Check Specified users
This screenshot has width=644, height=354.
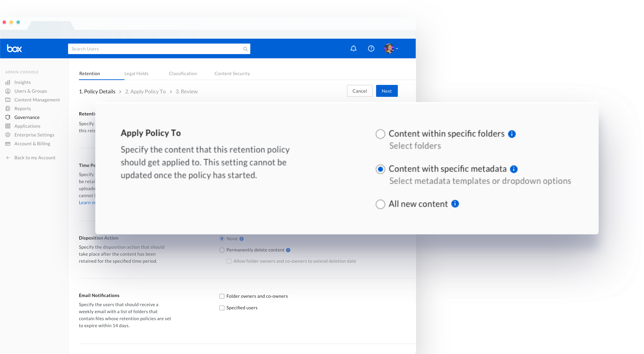222,308
